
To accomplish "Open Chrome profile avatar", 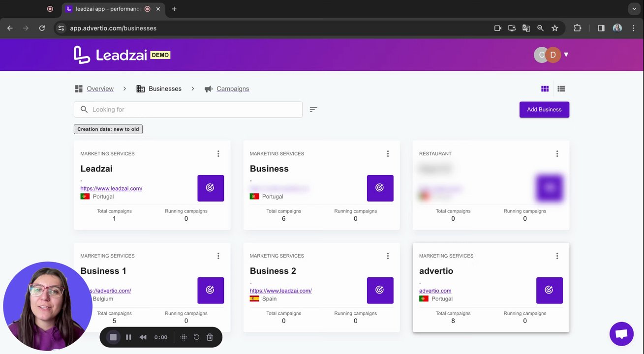I will [617, 28].
